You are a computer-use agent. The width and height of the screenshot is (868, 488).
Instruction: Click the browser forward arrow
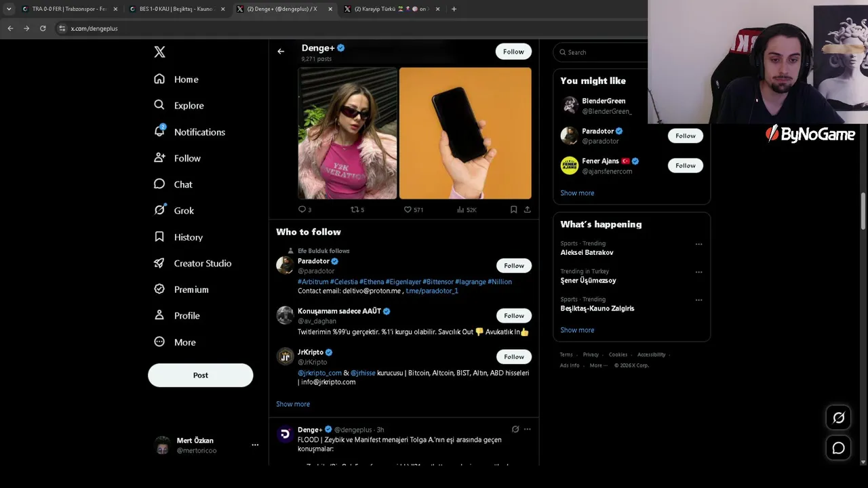point(26,28)
